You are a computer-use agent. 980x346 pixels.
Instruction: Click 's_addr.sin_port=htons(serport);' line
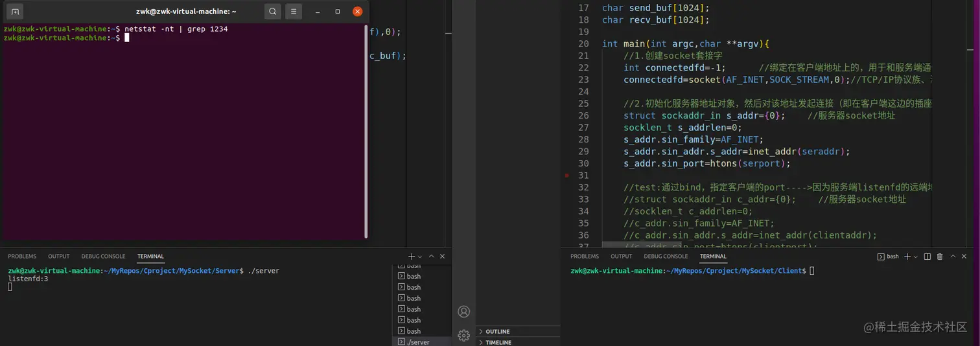click(707, 163)
